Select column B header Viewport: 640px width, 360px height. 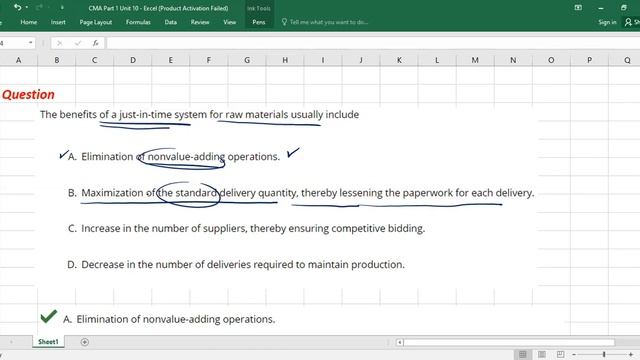pyautogui.click(x=56, y=60)
